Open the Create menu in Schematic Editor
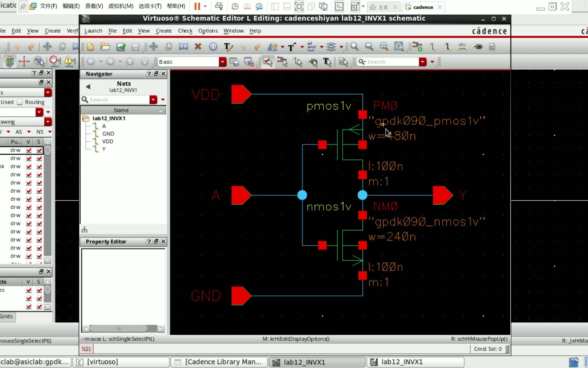This screenshot has width=588, height=368. click(x=164, y=31)
